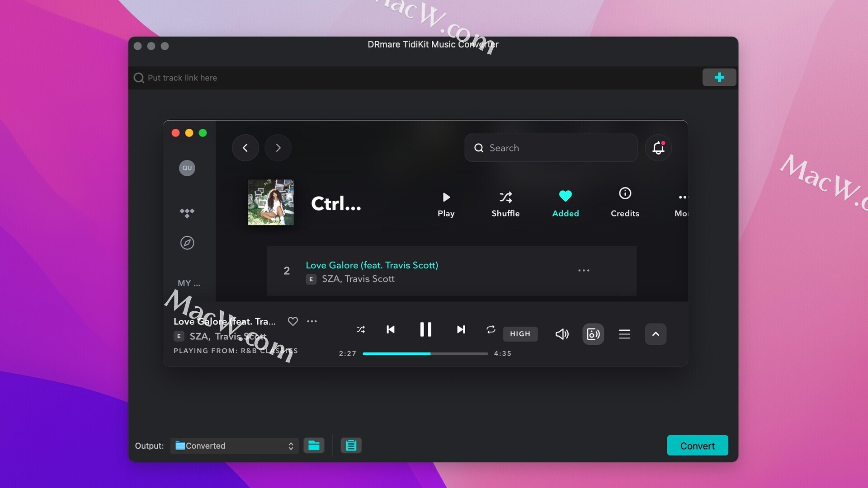Open the output folder icon

[x=314, y=446]
